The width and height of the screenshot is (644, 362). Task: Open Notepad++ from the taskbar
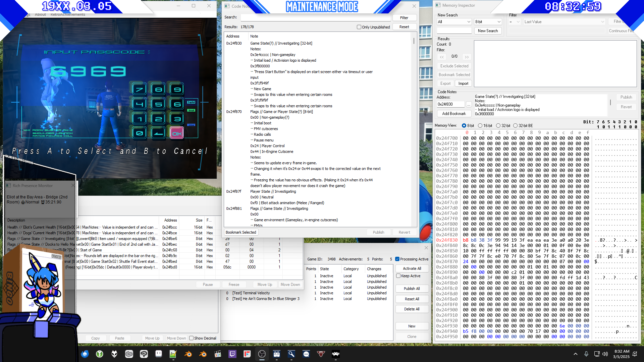[173, 354]
